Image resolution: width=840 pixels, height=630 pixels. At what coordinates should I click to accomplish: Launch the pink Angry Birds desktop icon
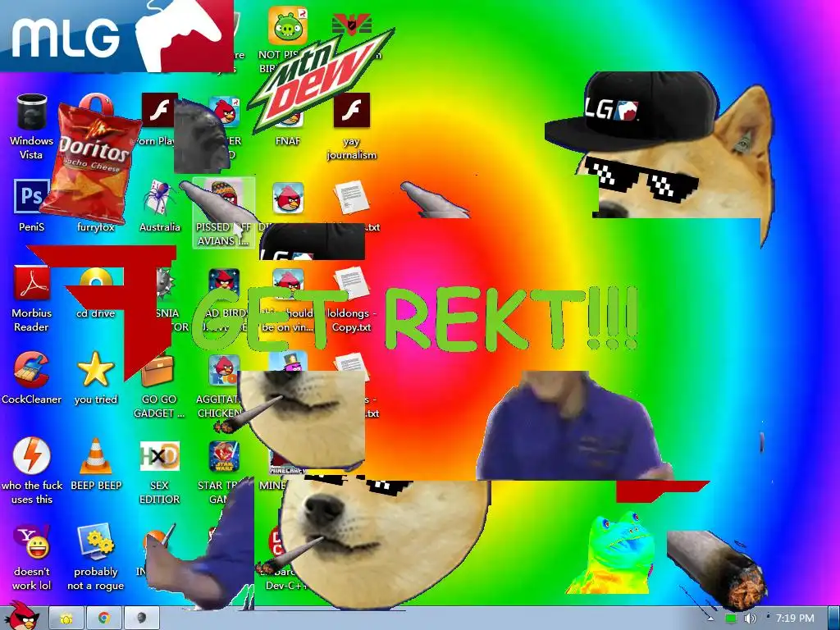tap(288, 197)
